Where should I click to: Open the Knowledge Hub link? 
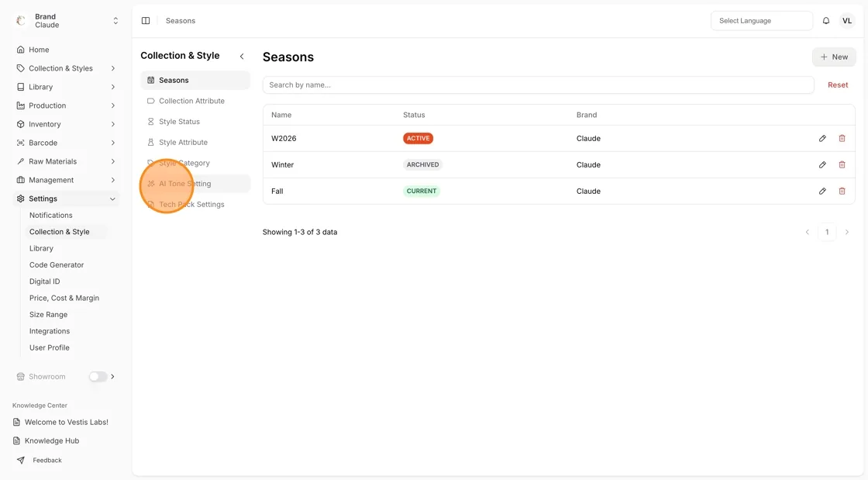pyautogui.click(x=51, y=440)
